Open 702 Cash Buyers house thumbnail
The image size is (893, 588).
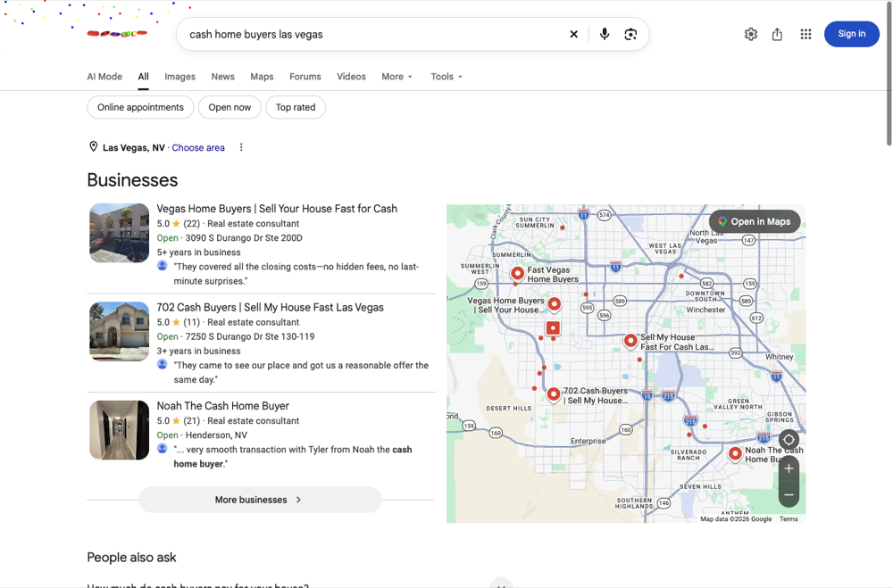point(119,331)
